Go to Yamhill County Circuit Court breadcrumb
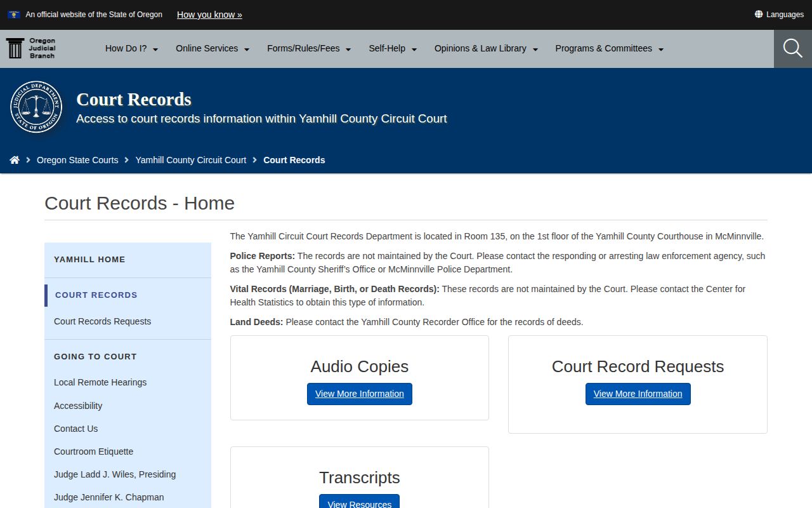812x508 pixels. [191, 160]
